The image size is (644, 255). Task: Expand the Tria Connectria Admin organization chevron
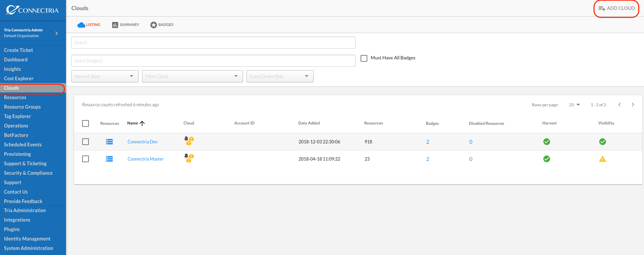coord(57,33)
